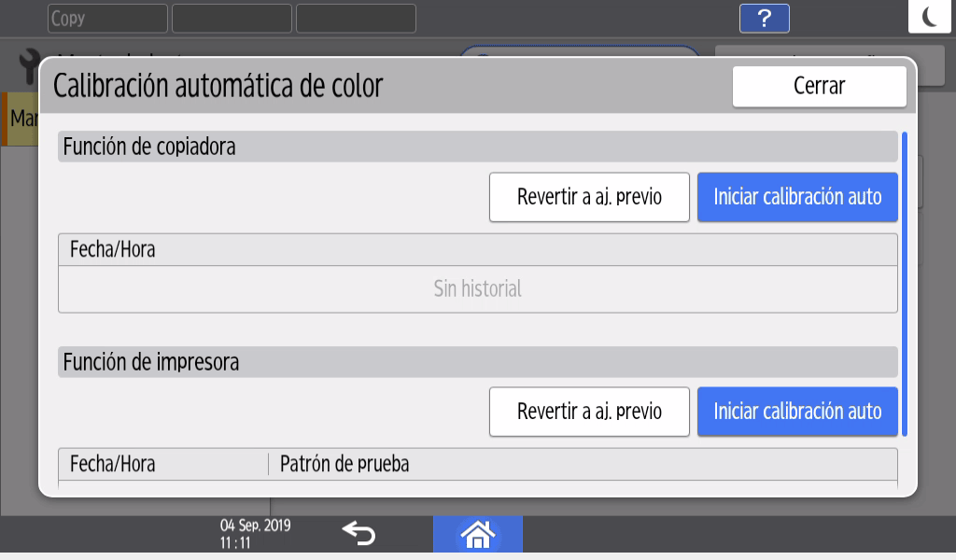Click the wrench settings icon

pos(28,67)
